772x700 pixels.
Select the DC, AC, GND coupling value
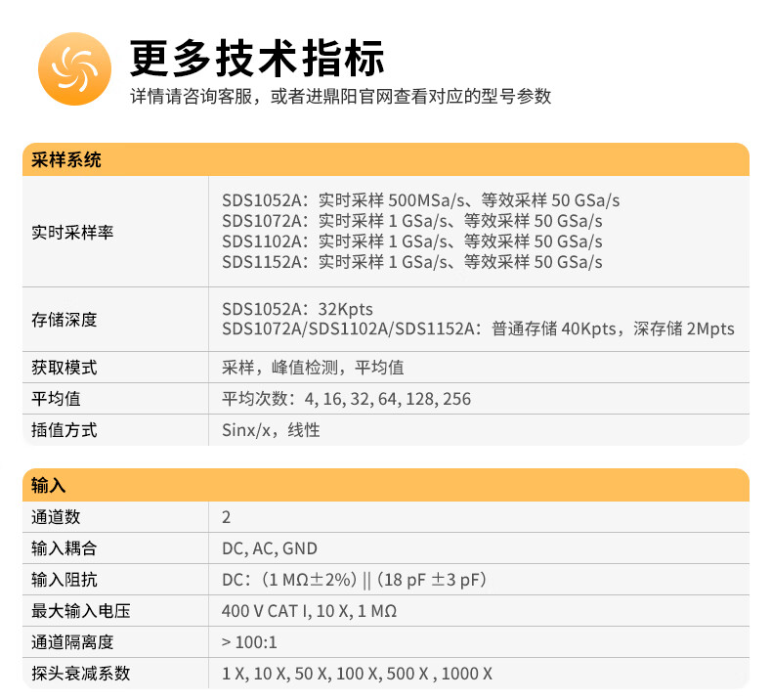[270, 548]
